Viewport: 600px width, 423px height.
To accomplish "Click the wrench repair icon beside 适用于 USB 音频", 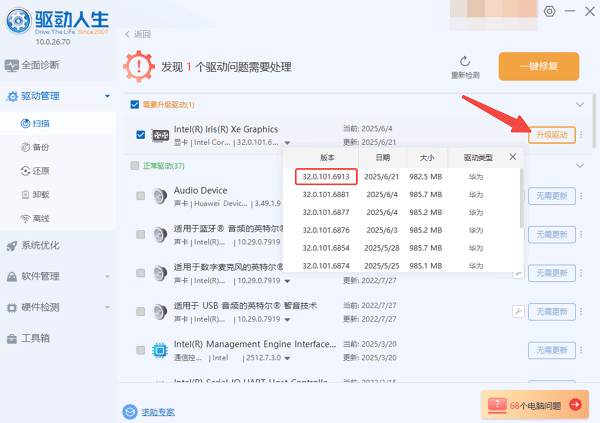I will (518, 311).
